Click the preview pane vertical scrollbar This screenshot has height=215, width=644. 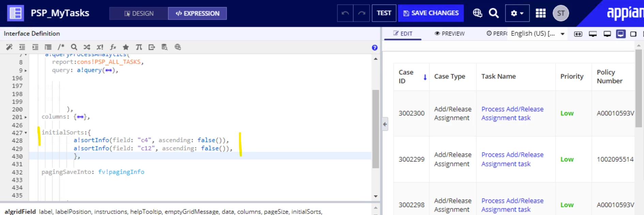point(639,89)
